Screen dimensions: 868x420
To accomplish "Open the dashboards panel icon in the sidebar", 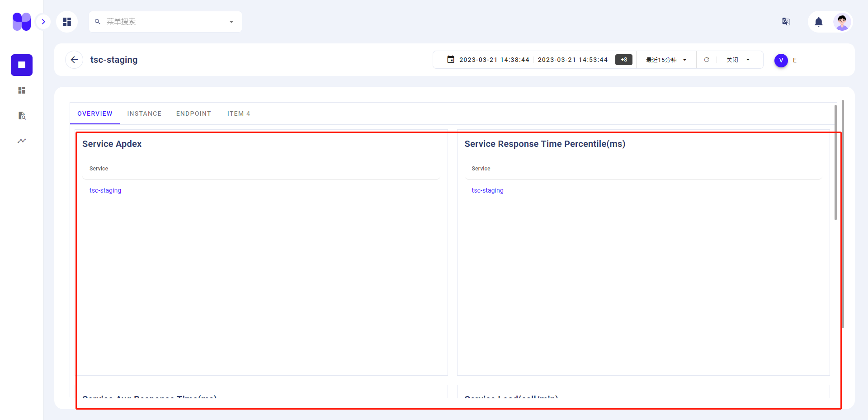I will point(21,90).
